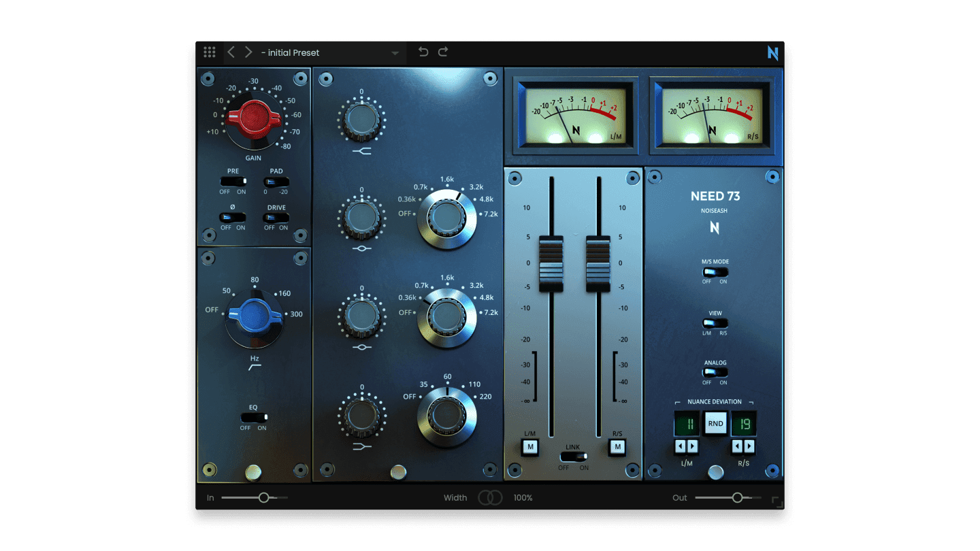
Task: Mute the L/M channel with its M button
Action: [529, 448]
